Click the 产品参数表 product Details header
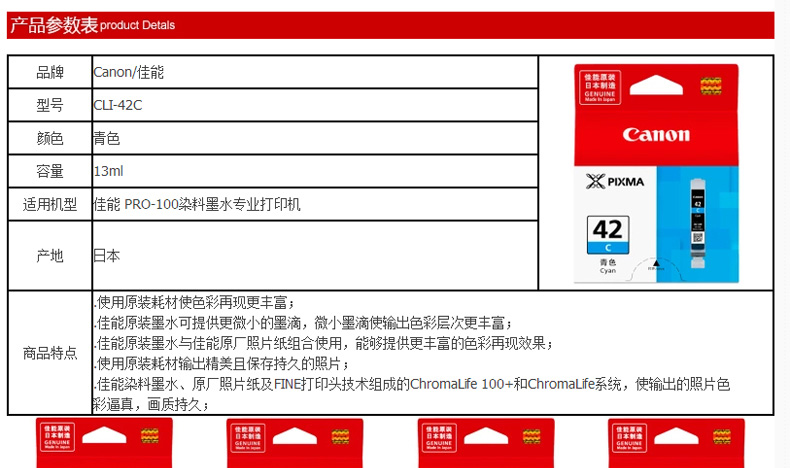The image size is (790, 468). point(93,25)
